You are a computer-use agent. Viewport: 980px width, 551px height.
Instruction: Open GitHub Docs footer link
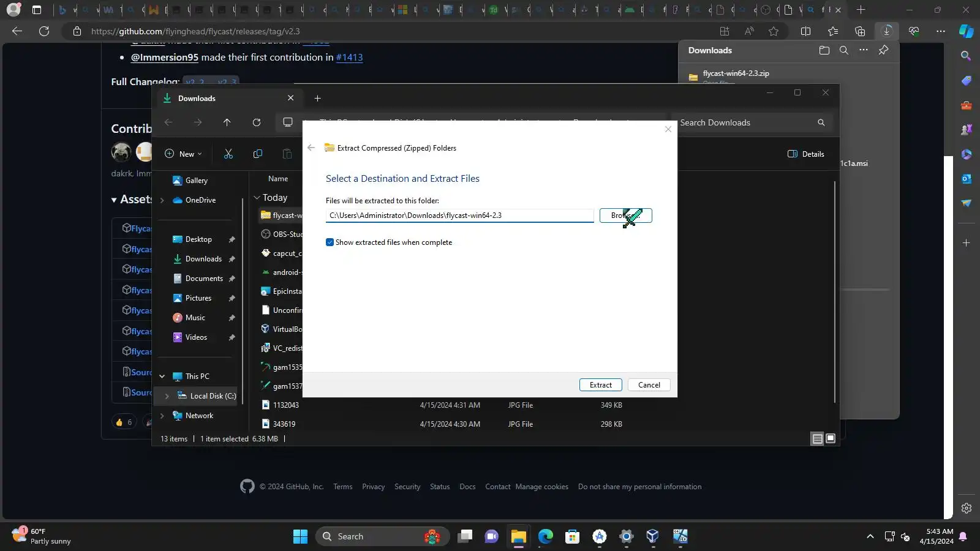click(467, 487)
